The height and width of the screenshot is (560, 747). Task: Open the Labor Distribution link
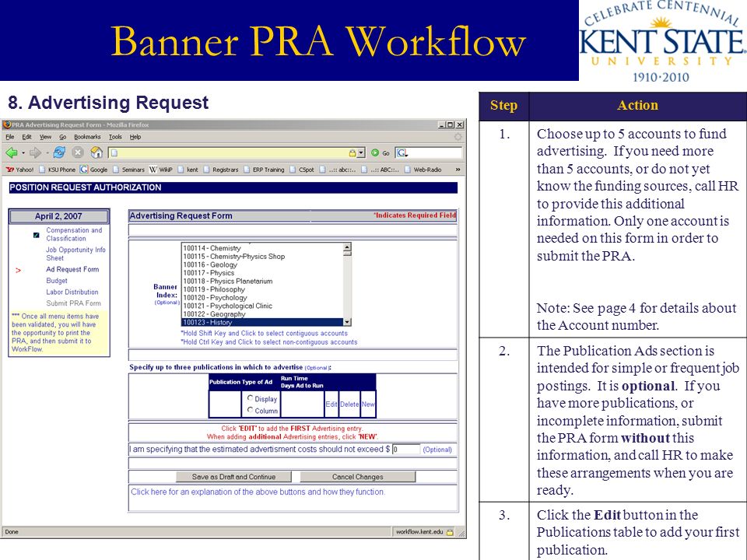coord(72,292)
